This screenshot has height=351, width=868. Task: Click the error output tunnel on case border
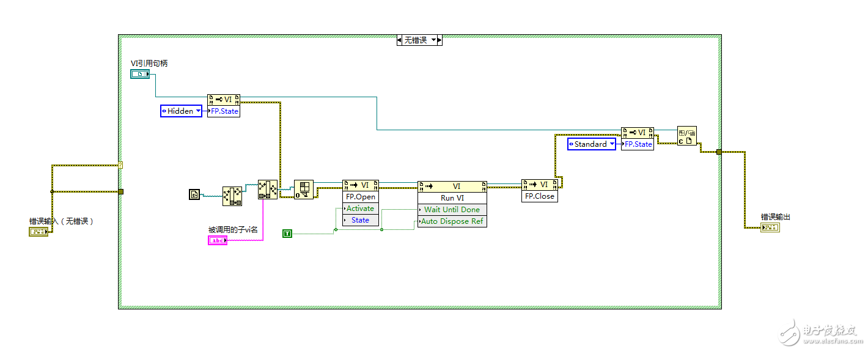(x=719, y=152)
